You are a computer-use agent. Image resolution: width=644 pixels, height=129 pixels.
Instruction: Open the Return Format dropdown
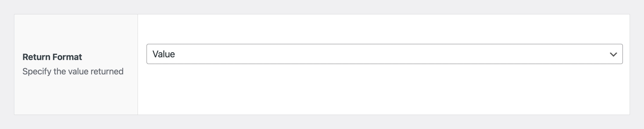pos(384,54)
